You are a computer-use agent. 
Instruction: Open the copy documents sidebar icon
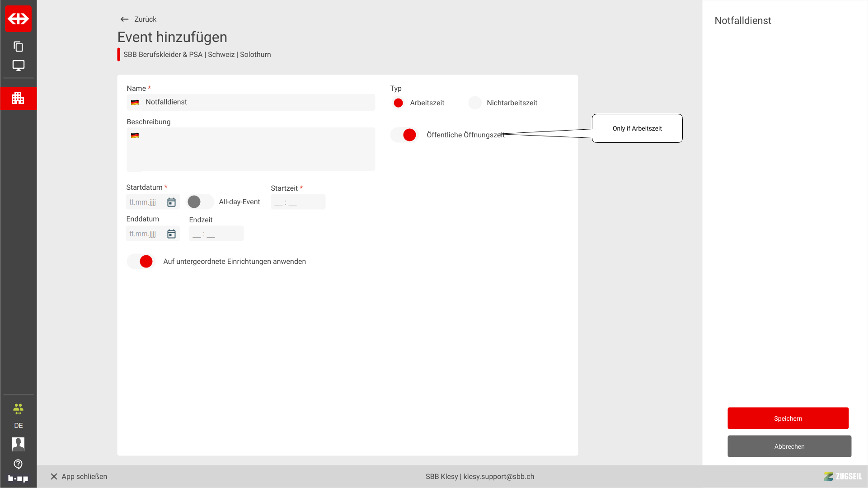pyautogui.click(x=18, y=47)
